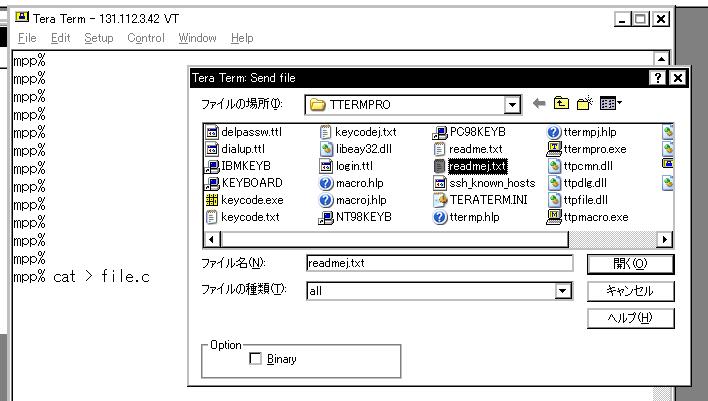Click the キャンセル cancel button

pyautogui.click(x=630, y=291)
